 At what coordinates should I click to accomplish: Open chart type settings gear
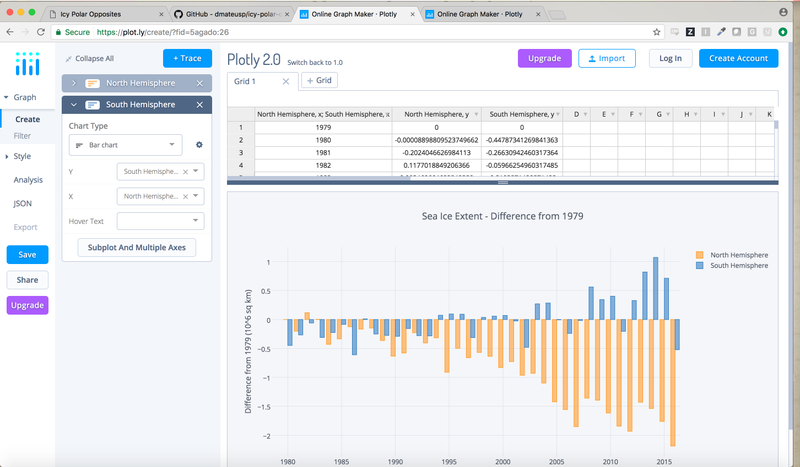199,145
